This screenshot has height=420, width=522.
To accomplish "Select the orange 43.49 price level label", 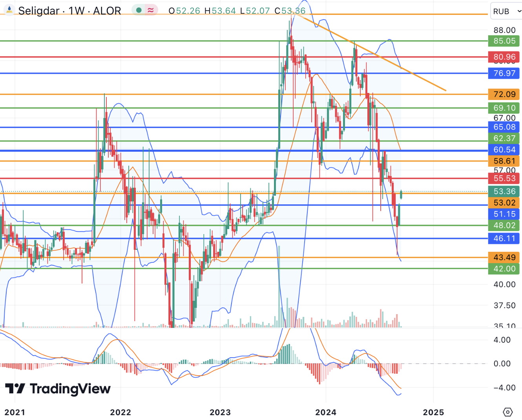I will (x=504, y=258).
